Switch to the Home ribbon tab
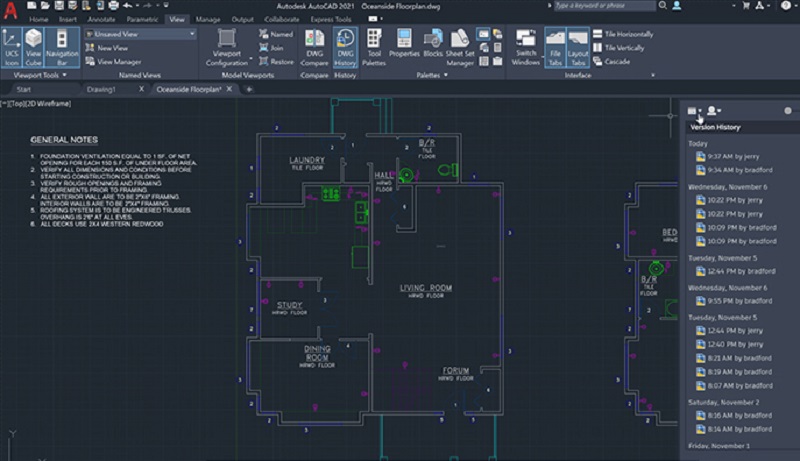 tap(39, 19)
